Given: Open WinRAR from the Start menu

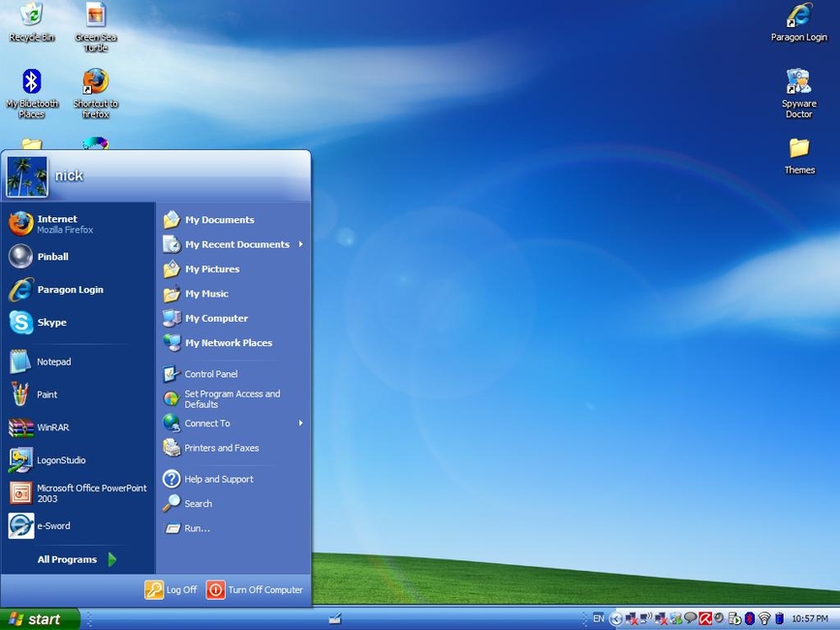Looking at the screenshot, I should pyautogui.click(x=78, y=427).
